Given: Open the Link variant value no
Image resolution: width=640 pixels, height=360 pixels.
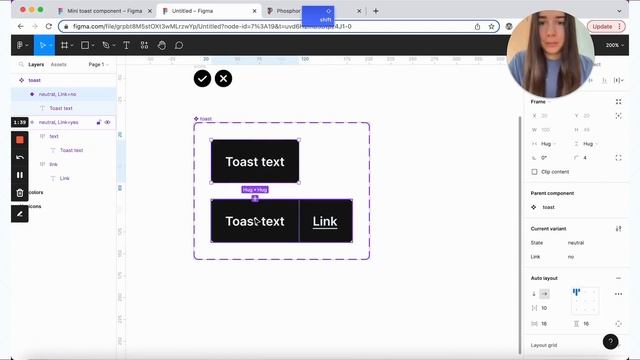Looking at the screenshot, I should point(571,257).
